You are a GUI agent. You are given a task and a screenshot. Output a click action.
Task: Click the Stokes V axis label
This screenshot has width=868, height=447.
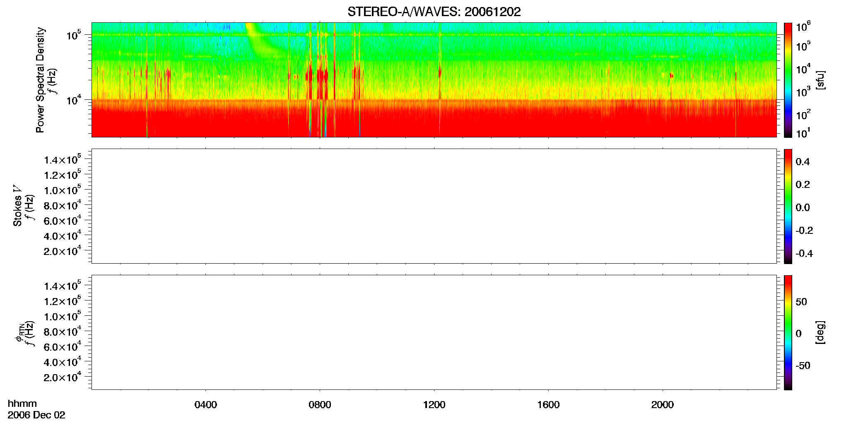pos(17,206)
